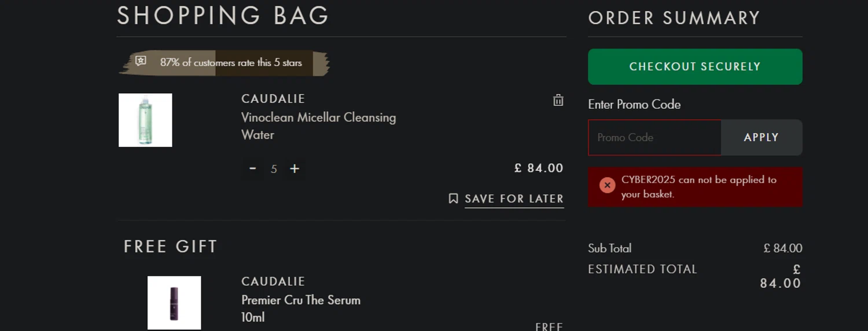Click the CYBER2025 error message text
This screenshot has width=868, height=331.
[698, 186]
